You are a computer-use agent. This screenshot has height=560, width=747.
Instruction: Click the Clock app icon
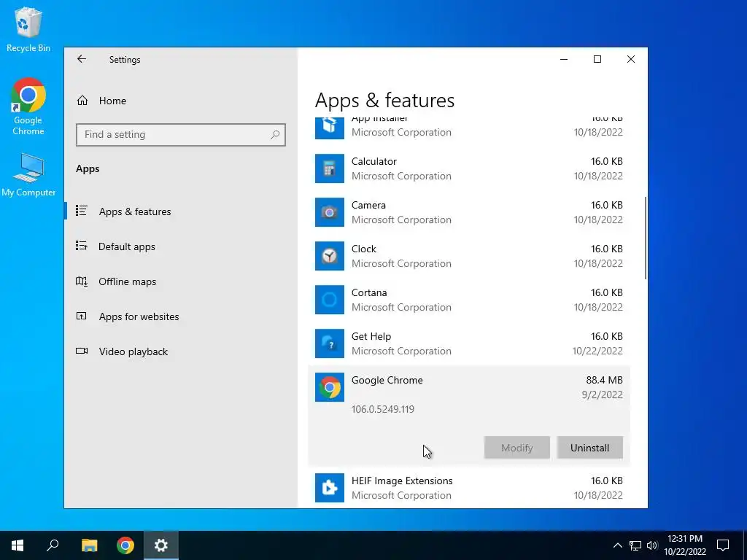329,256
